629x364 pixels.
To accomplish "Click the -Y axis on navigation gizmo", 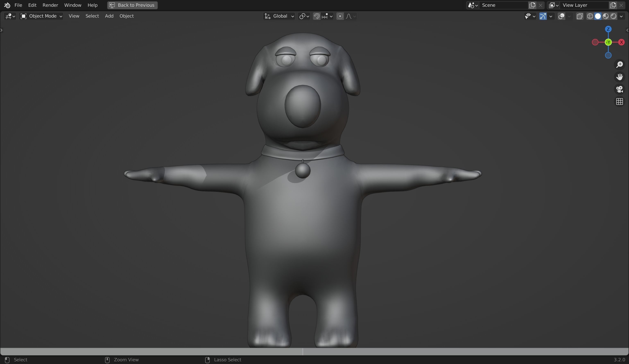I will coord(608,42).
